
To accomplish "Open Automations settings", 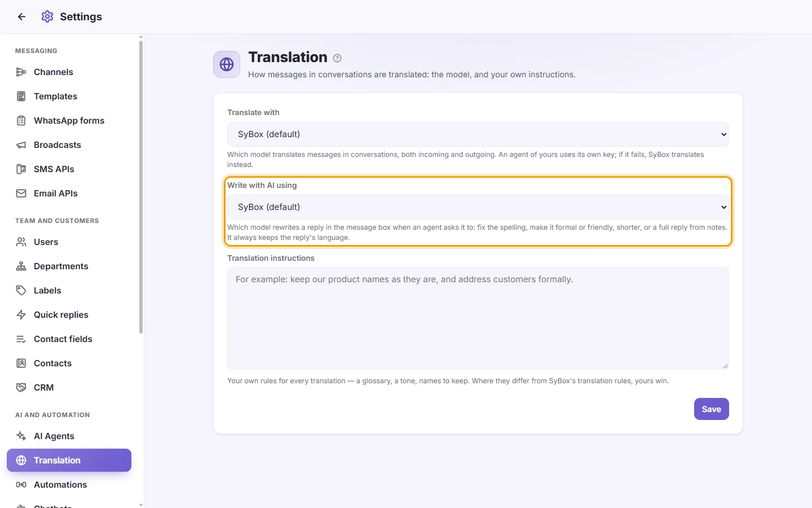I will [x=69, y=485].
